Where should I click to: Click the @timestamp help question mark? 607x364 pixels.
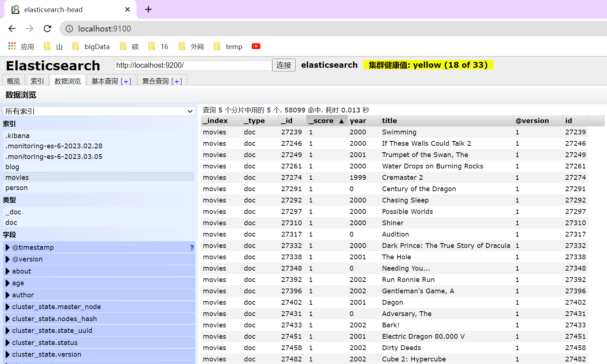192,248
